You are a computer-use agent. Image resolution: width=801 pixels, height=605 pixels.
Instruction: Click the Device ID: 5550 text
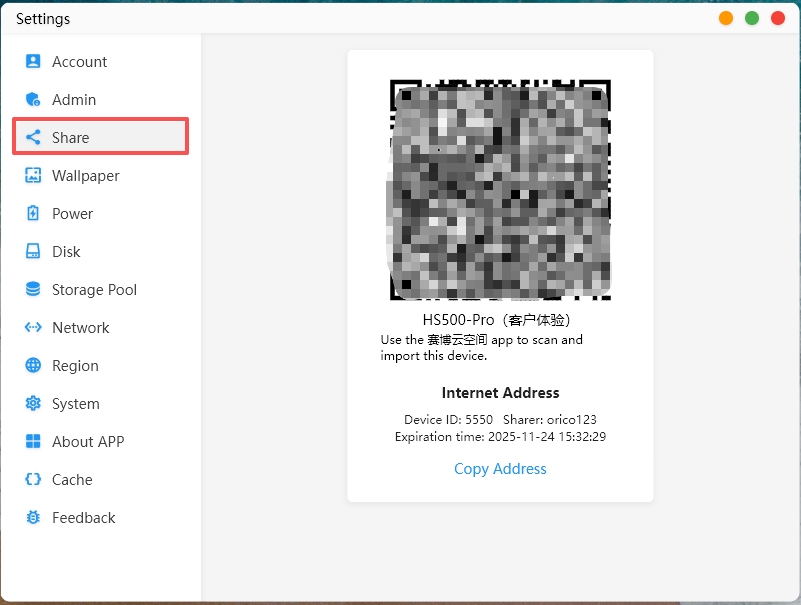click(x=449, y=420)
